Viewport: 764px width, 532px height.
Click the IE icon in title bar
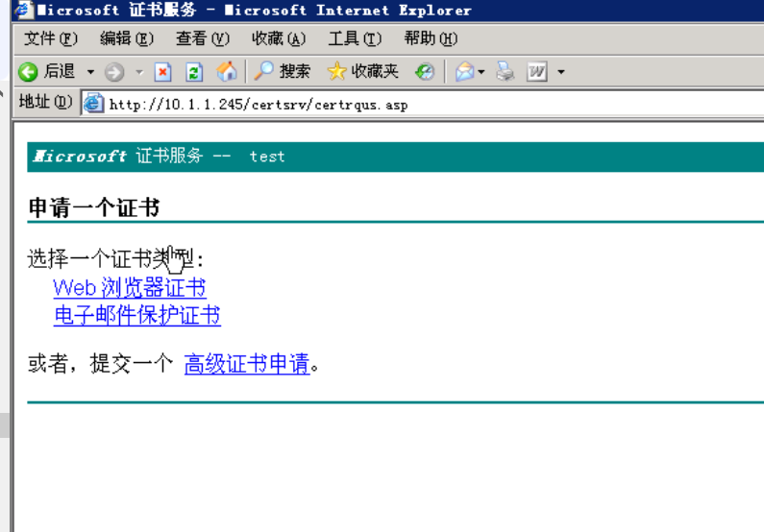(x=23, y=10)
